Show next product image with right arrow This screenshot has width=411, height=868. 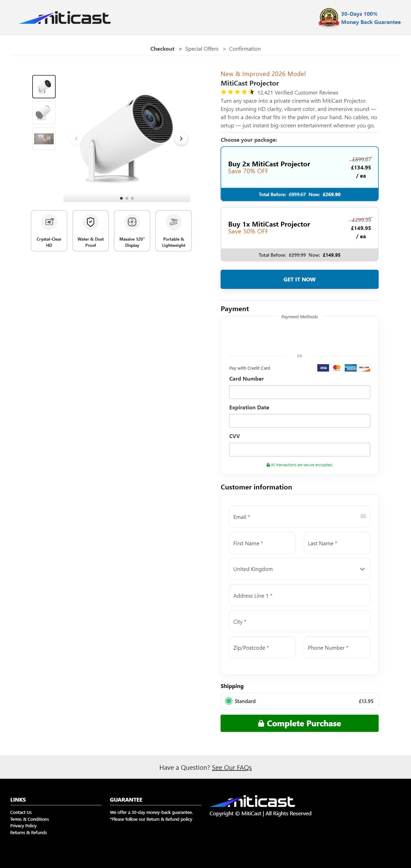click(181, 139)
